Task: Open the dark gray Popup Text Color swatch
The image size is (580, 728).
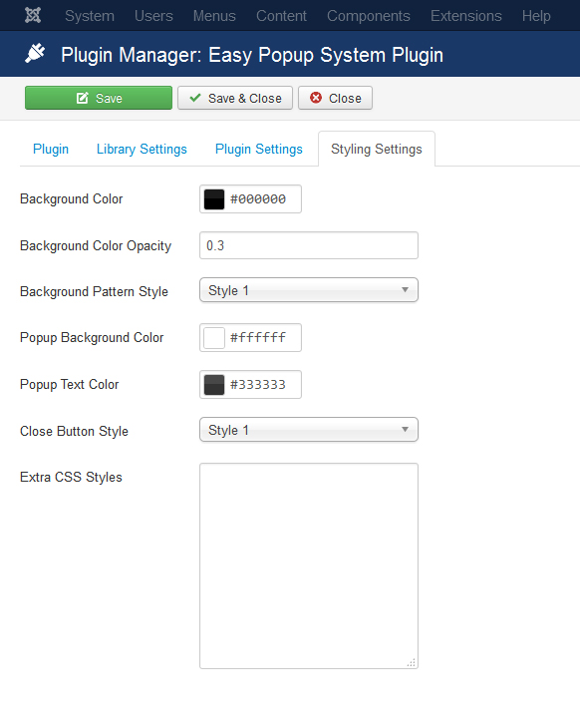Action: coord(214,384)
